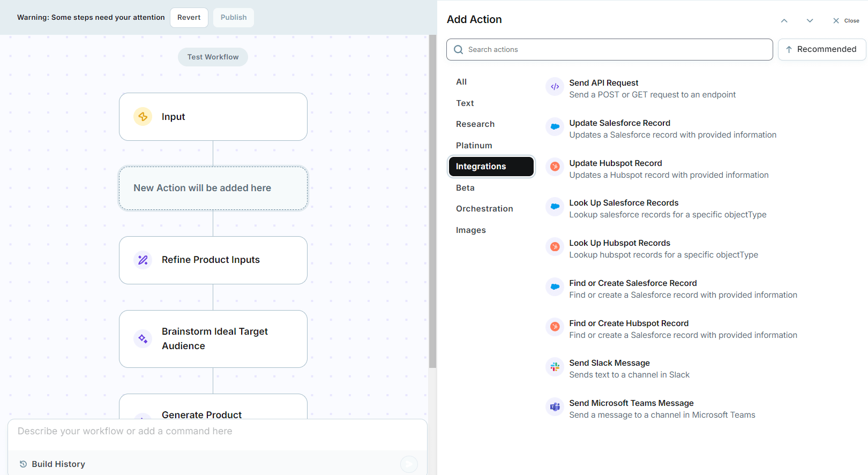Click the Update Hubspot Record icon

[555, 167]
